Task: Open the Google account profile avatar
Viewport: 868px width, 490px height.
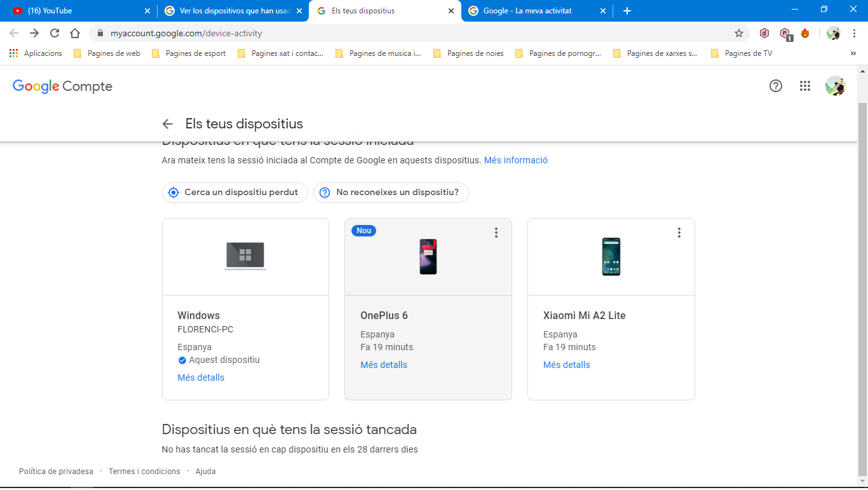Action: pos(835,86)
